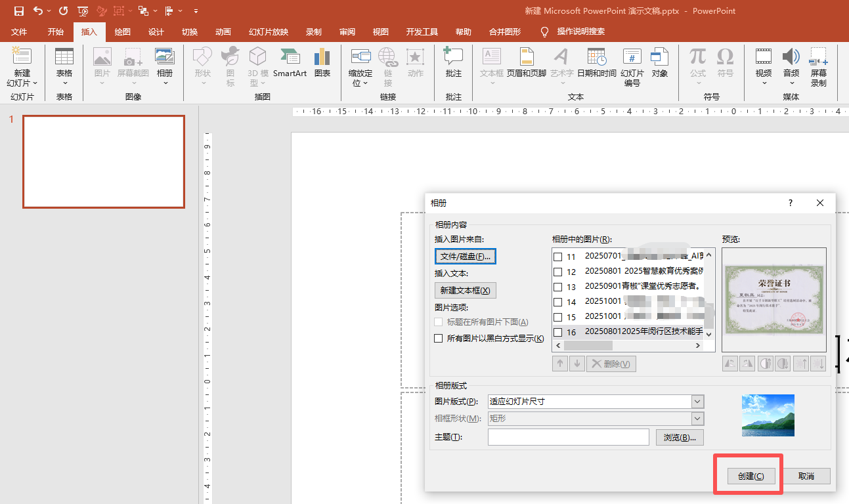
Task: Click the 文件/磁盘 button
Action: coord(465,256)
